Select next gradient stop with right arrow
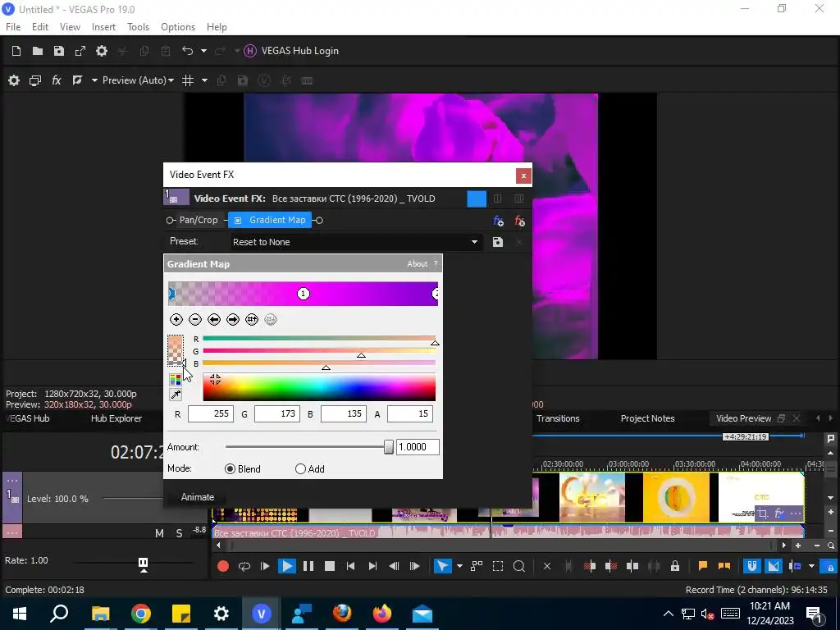The image size is (840, 630). pyautogui.click(x=232, y=320)
